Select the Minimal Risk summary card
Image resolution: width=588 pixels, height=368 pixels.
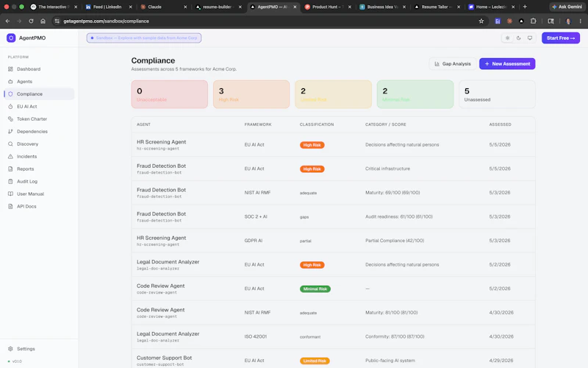click(415, 94)
